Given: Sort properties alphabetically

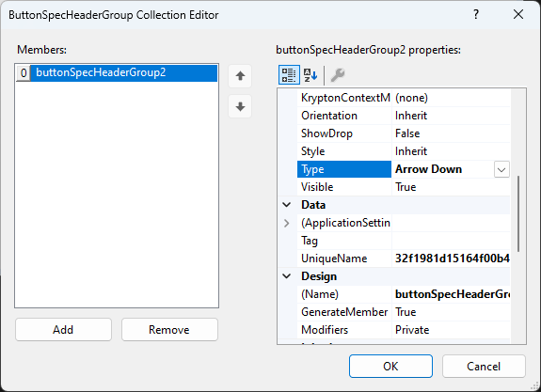Looking at the screenshot, I should coord(310,75).
